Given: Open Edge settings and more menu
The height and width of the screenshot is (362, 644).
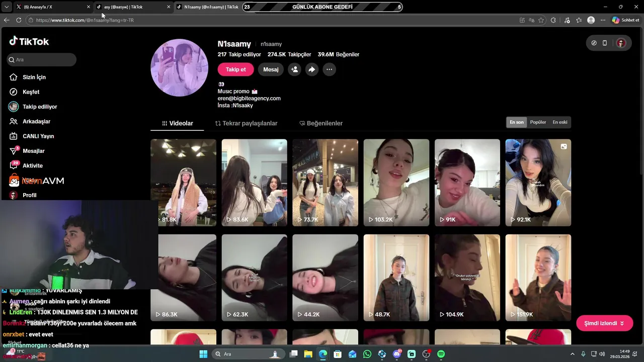Looking at the screenshot, I should pyautogui.click(x=603, y=20).
